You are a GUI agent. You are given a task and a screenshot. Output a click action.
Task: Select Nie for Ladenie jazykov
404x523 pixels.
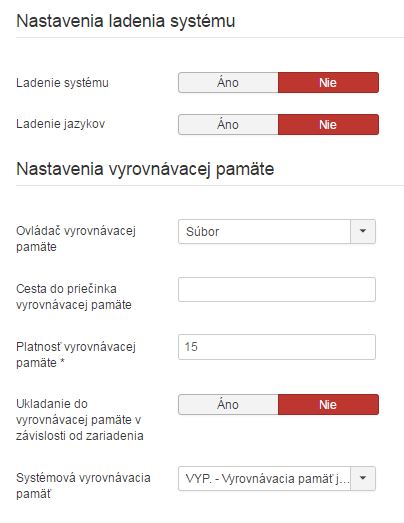[328, 124]
